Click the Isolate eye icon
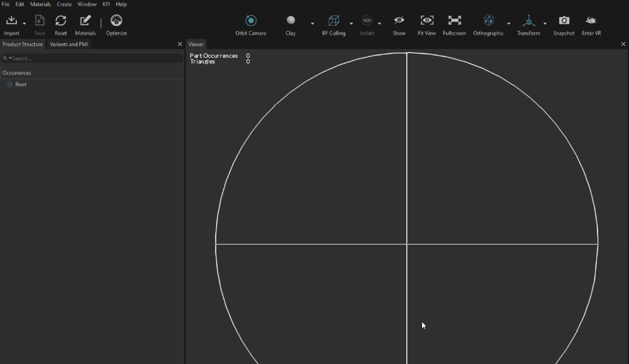This screenshot has width=629, height=364. pyautogui.click(x=367, y=21)
